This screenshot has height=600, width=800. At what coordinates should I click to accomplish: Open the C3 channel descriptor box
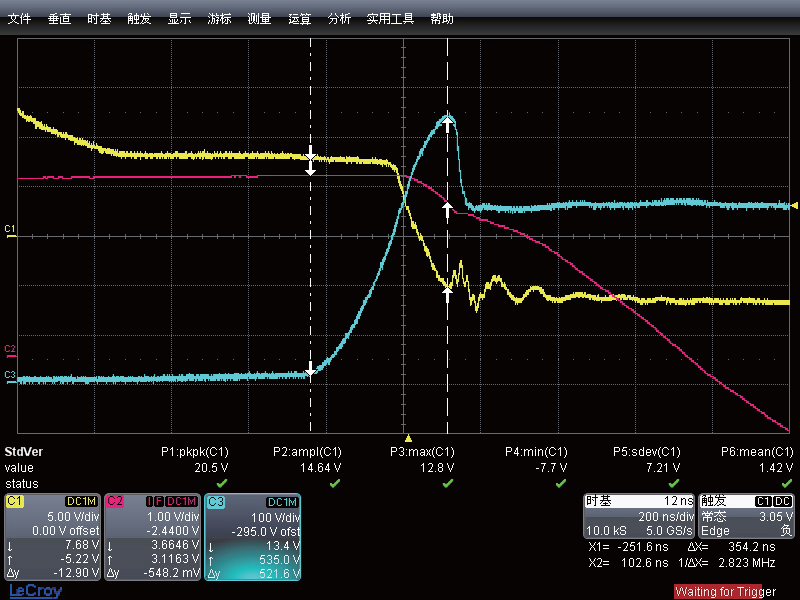point(253,537)
